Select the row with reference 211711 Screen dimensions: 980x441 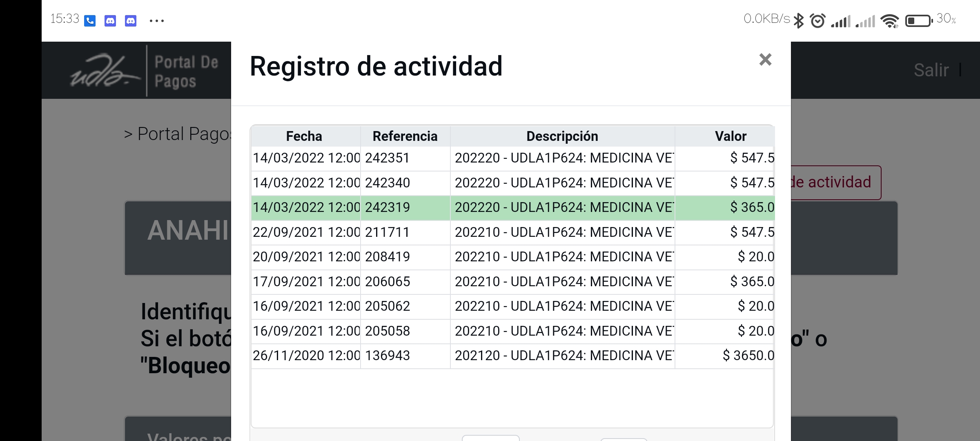pos(512,232)
